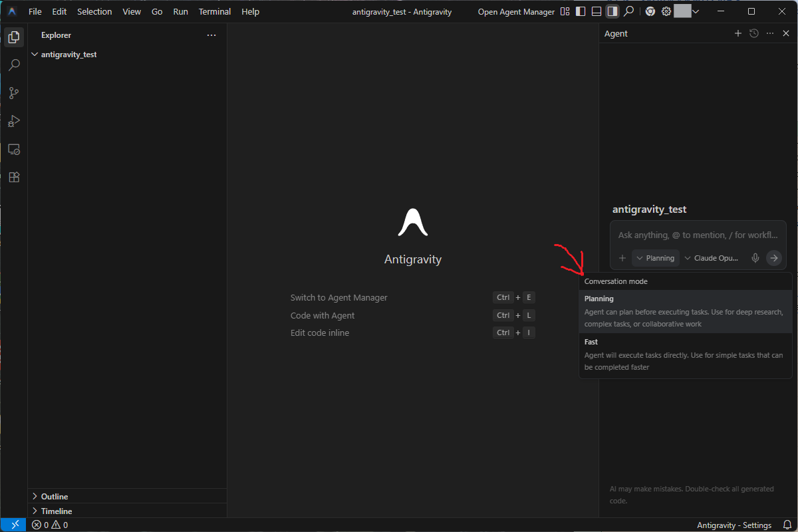
Task: Open the Extensions view
Action: point(14,178)
